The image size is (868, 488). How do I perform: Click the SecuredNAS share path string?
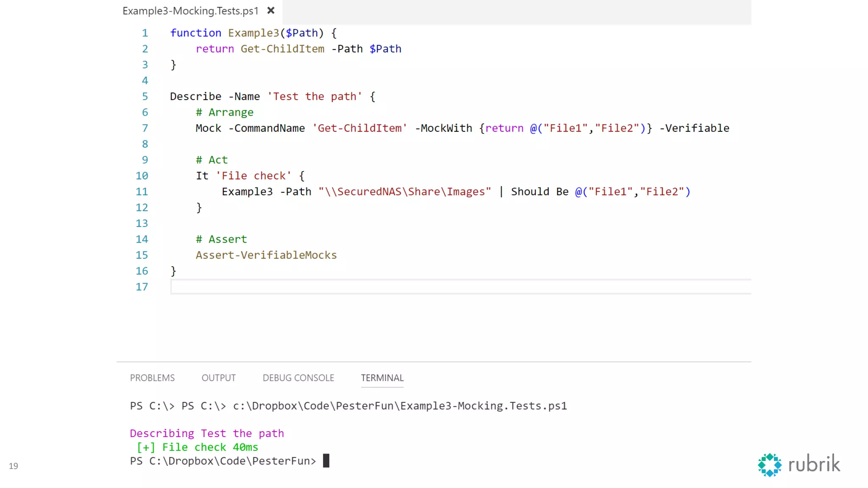(x=405, y=192)
